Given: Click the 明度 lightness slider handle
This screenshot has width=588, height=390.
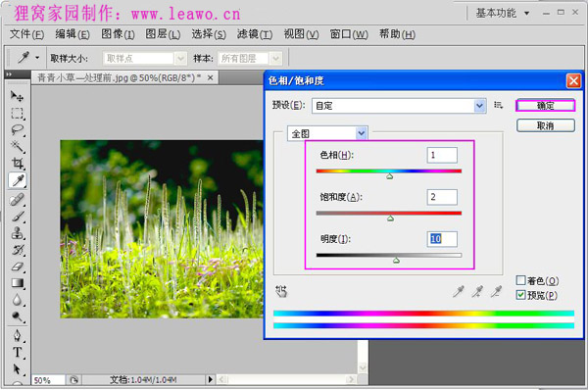Looking at the screenshot, I should (396, 261).
